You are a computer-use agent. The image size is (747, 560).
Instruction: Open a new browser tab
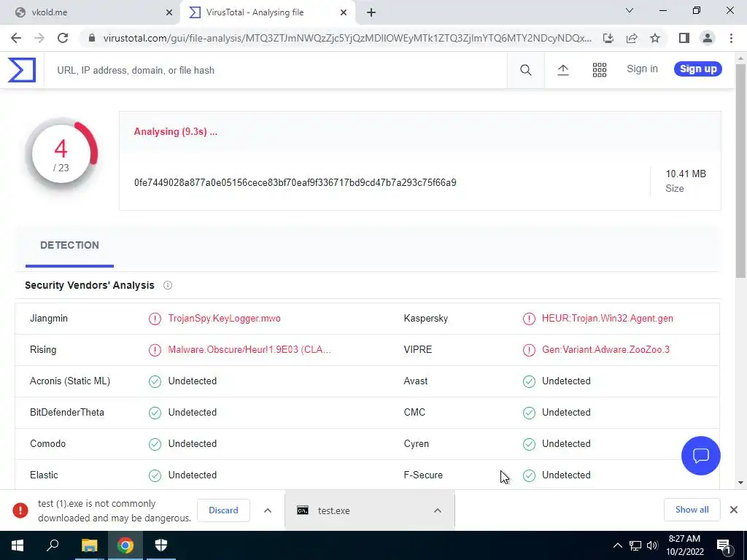[371, 12]
